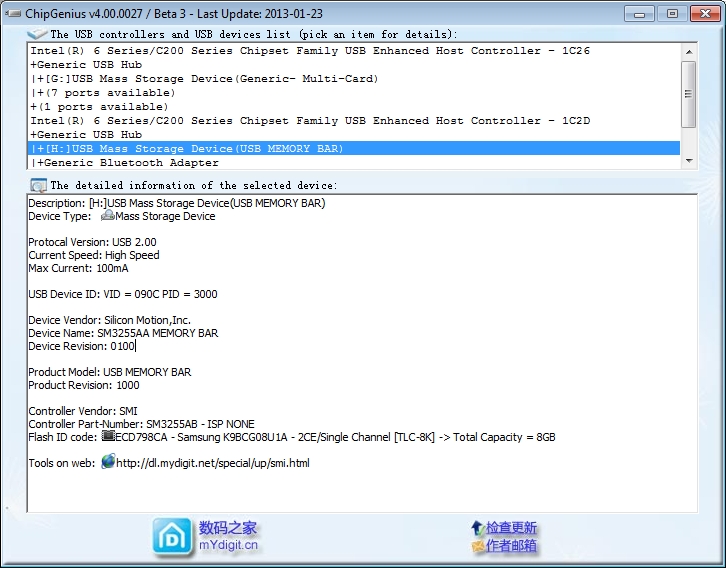This screenshot has width=726, height=568.
Task: Click the Controller Part-Number SM3255AB line
Action: (141, 424)
